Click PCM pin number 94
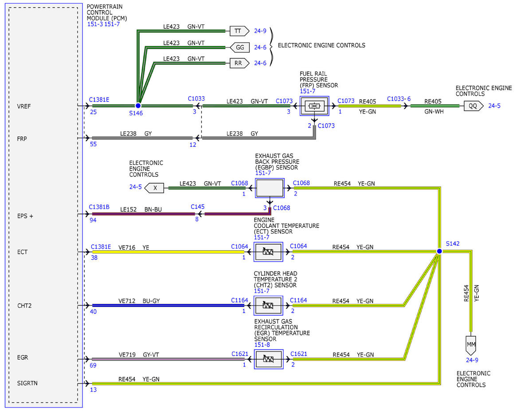 pos(94,219)
